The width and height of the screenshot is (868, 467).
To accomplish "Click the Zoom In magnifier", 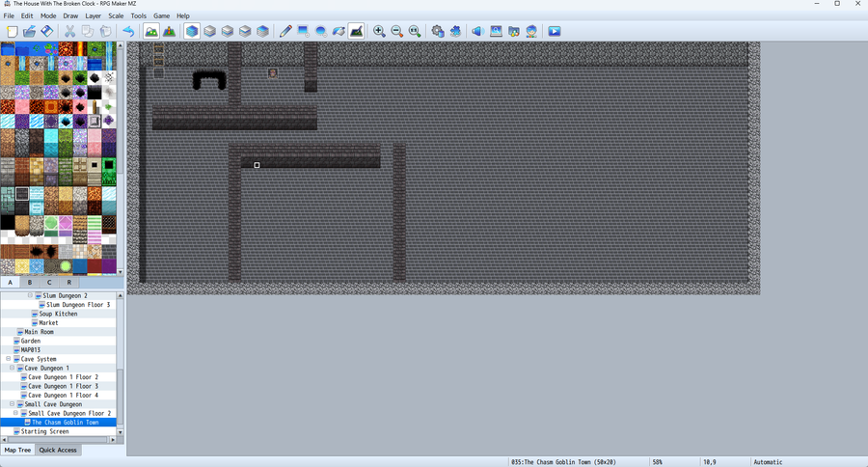I will (x=379, y=32).
